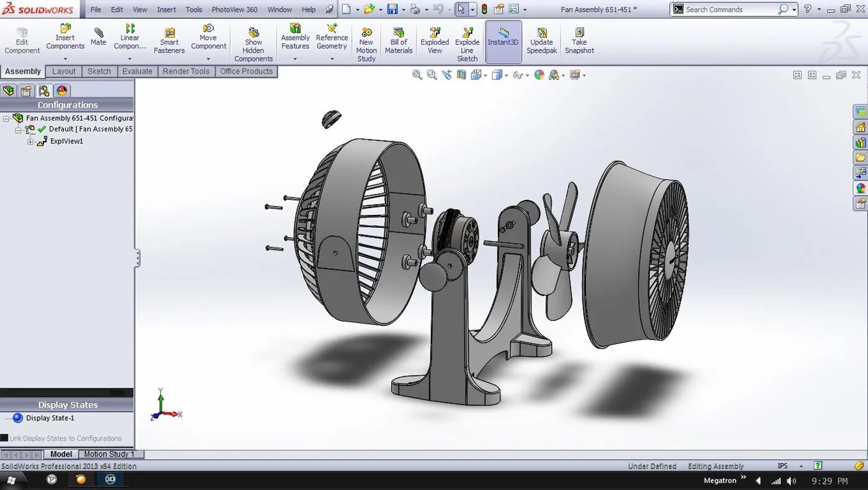Switch to the Render Tools tab
Image resolution: width=868 pixels, height=490 pixels.
pos(186,71)
